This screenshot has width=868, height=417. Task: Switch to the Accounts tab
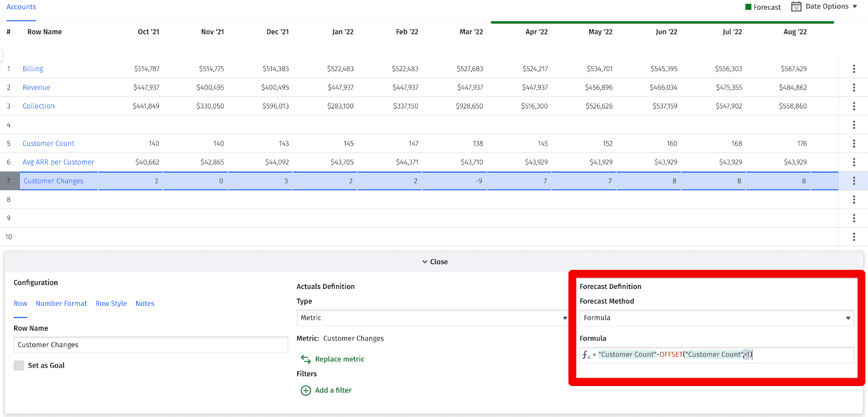coord(21,7)
